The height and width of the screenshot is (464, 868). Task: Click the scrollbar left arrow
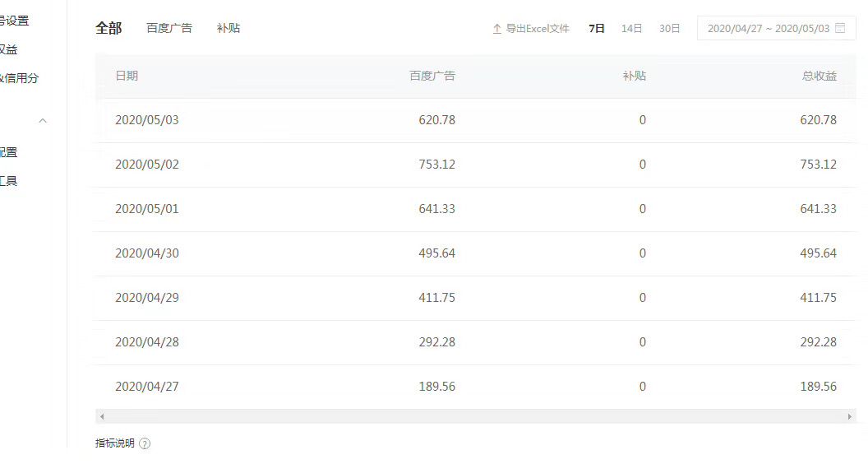point(102,416)
